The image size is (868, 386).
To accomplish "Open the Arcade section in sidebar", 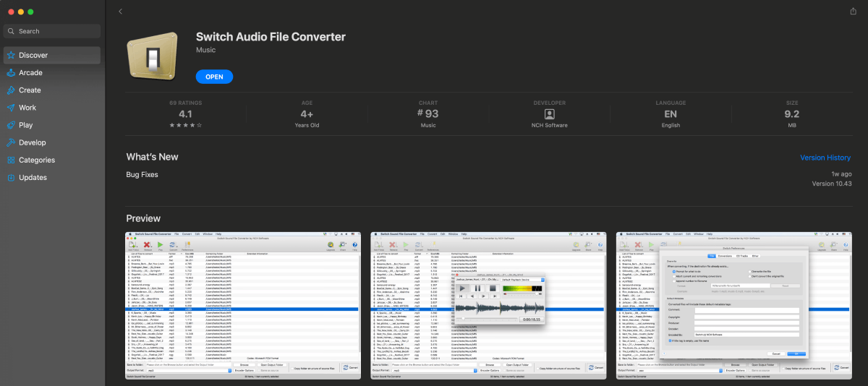I will (x=52, y=72).
